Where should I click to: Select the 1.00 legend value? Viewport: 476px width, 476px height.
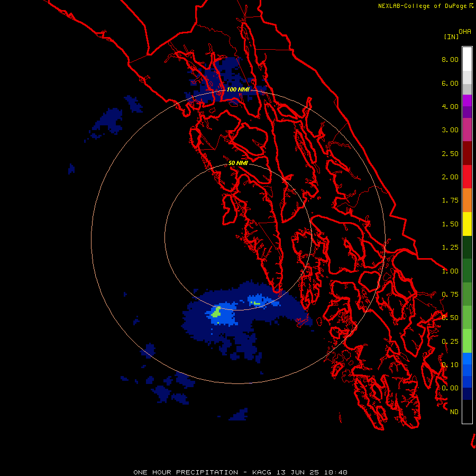coord(450,271)
